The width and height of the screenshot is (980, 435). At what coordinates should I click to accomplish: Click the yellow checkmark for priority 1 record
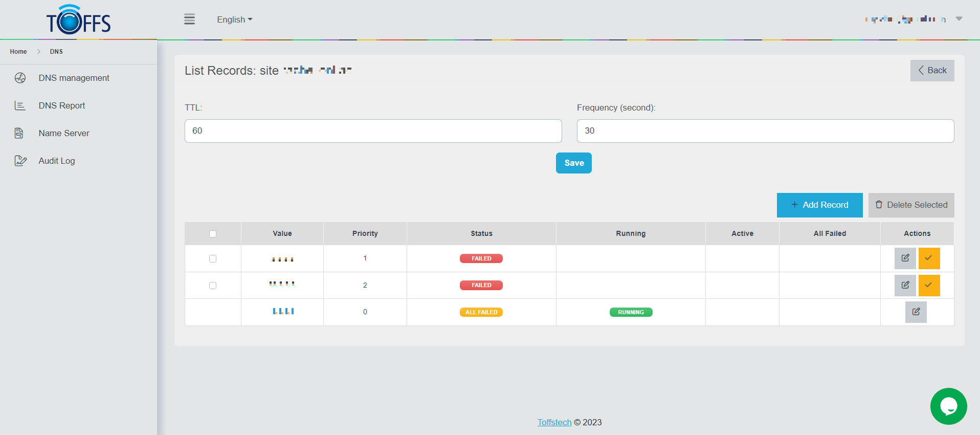point(929,258)
